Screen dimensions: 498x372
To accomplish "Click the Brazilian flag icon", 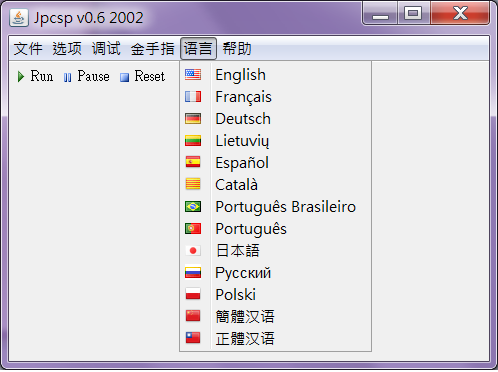I will [193, 207].
